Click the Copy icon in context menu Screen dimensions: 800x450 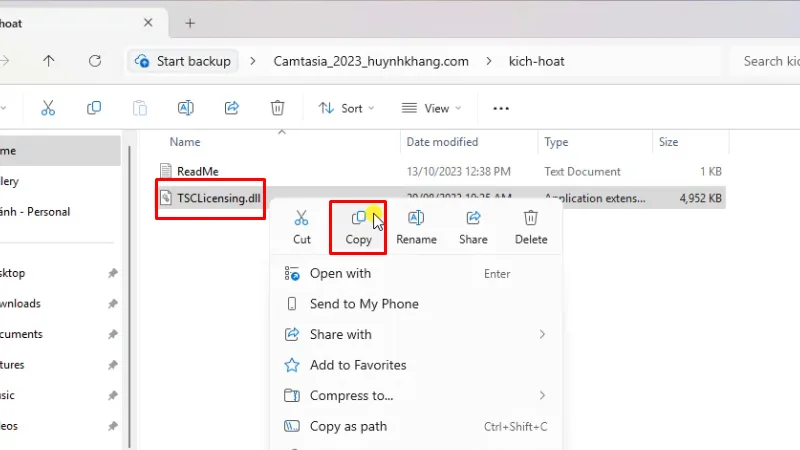point(358,218)
